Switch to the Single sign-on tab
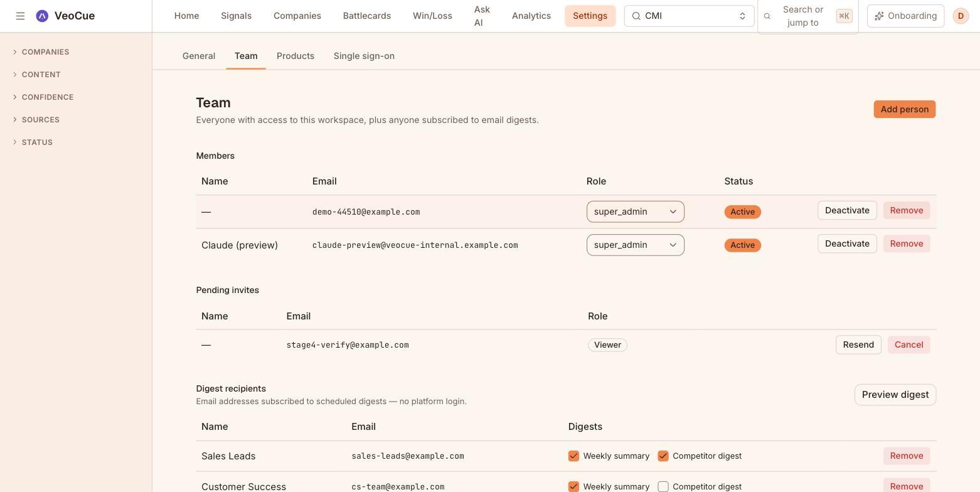The height and width of the screenshot is (492, 980). tap(364, 56)
